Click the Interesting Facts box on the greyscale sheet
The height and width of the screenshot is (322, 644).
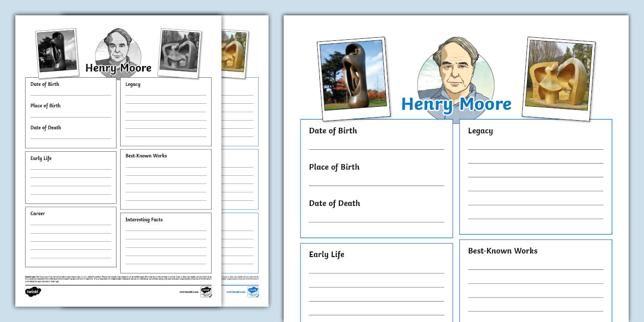(166, 243)
